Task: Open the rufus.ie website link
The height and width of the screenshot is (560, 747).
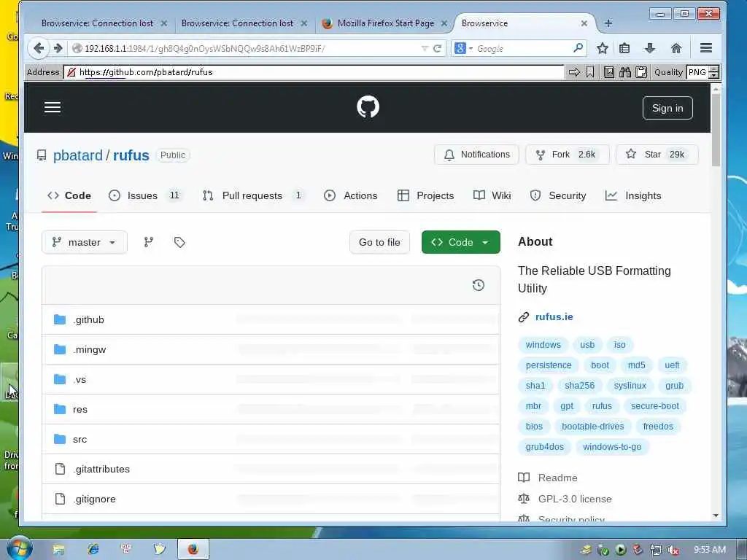Action: pyautogui.click(x=554, y=316)
